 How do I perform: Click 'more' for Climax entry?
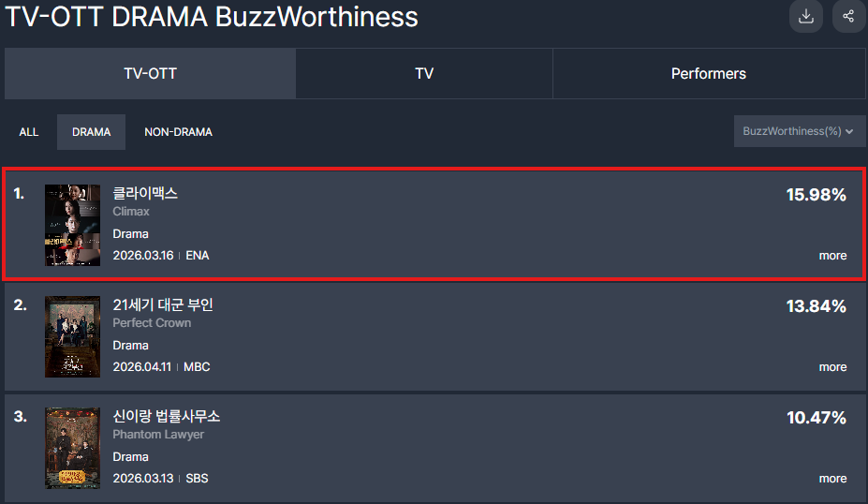coord(832,256)
